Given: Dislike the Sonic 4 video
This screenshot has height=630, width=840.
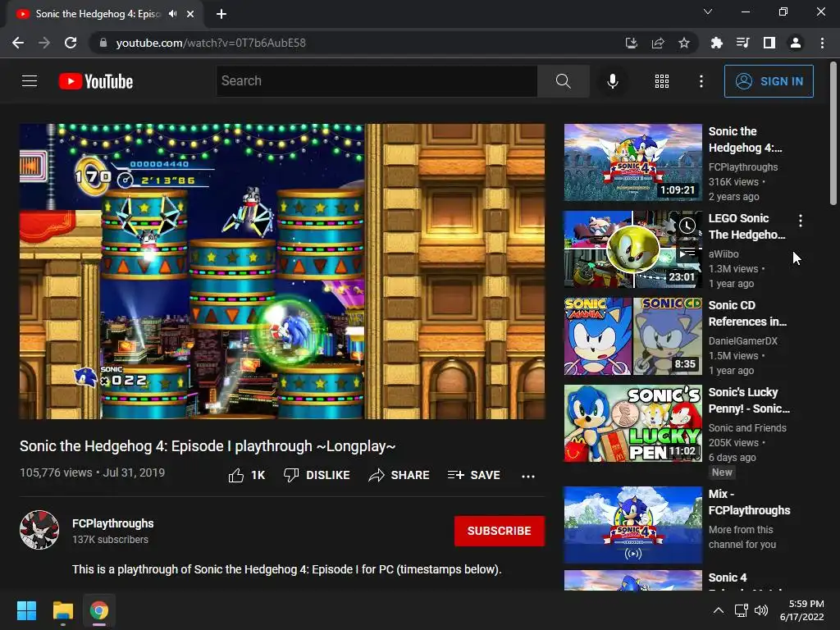Looking at the screenshot, I should 317,475.
